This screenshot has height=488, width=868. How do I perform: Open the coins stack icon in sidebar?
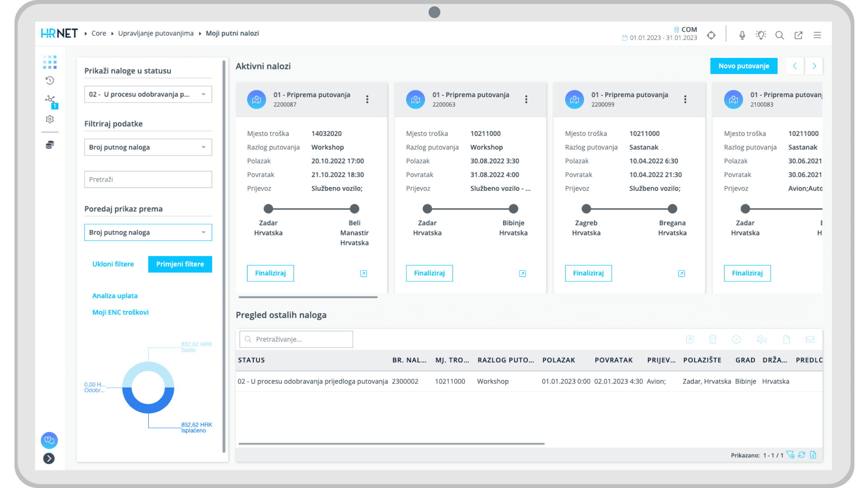pos(50,145)
